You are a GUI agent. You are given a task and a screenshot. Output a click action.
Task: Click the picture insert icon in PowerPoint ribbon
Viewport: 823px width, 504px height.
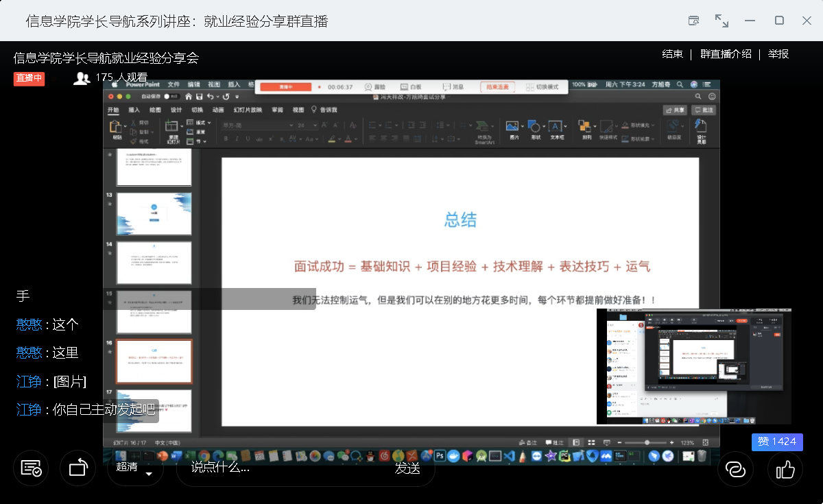point(512,126)
